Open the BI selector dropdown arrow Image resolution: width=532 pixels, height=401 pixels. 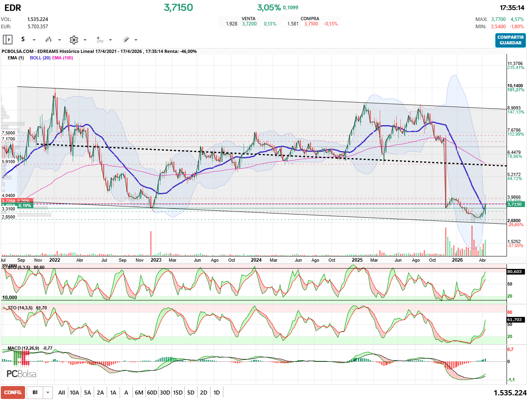click(48, 393)
